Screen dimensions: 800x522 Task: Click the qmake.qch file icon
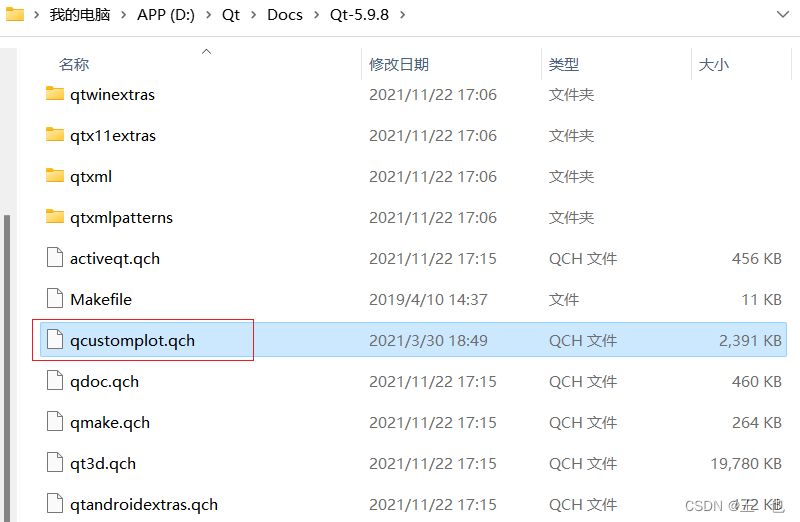pyautogui.click(x=55, y=421)
